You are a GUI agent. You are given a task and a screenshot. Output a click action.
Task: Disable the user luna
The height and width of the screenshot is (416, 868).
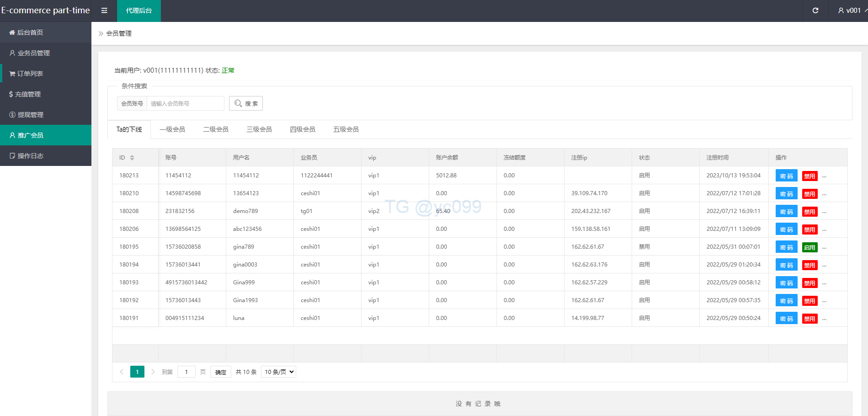pos(809,319)
